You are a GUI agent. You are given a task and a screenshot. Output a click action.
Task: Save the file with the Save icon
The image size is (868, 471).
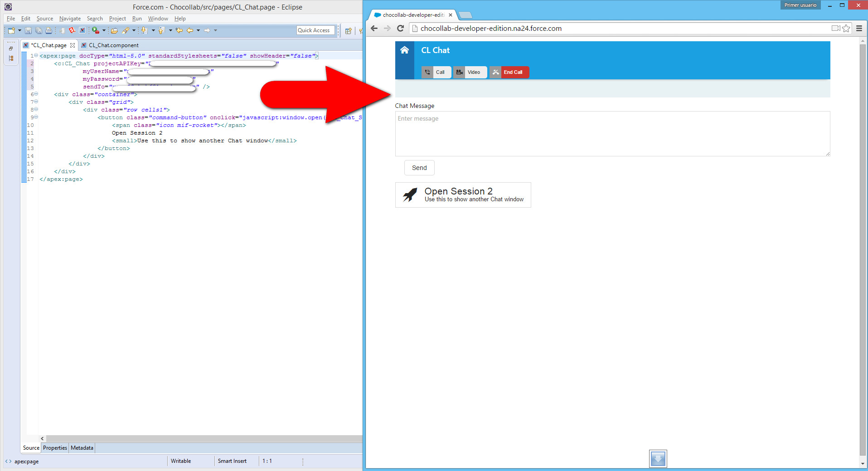(28, 30)
